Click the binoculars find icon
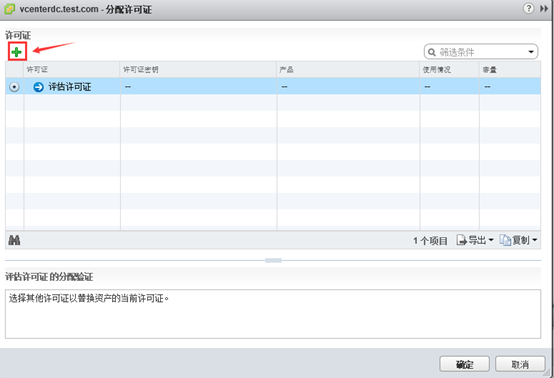 (14, 240)
